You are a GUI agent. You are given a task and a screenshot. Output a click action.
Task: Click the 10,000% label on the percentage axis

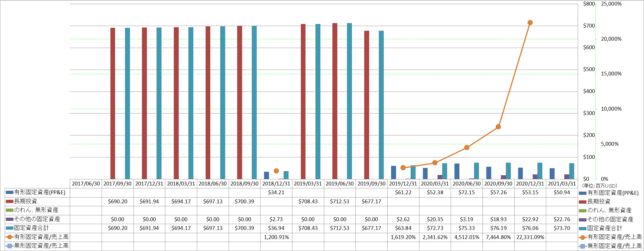point(611,109)
